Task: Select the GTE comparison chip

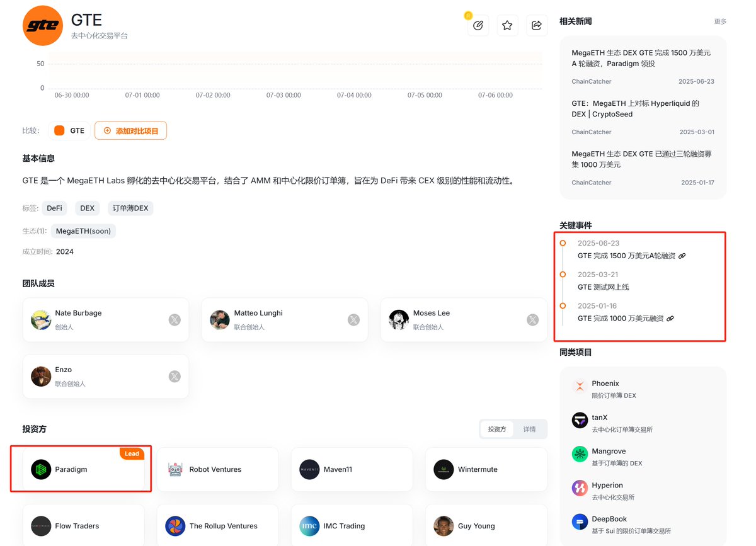Action: 69,131
